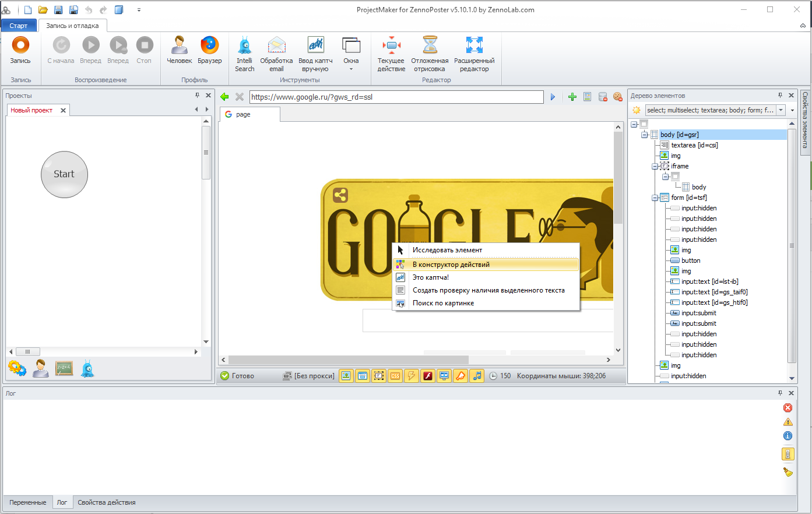Expand the element tree tag filter combo box

[781, 110]
